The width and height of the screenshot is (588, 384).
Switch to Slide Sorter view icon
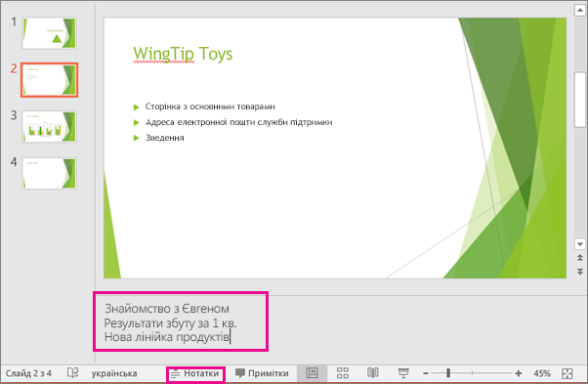[x=343, y=372]
